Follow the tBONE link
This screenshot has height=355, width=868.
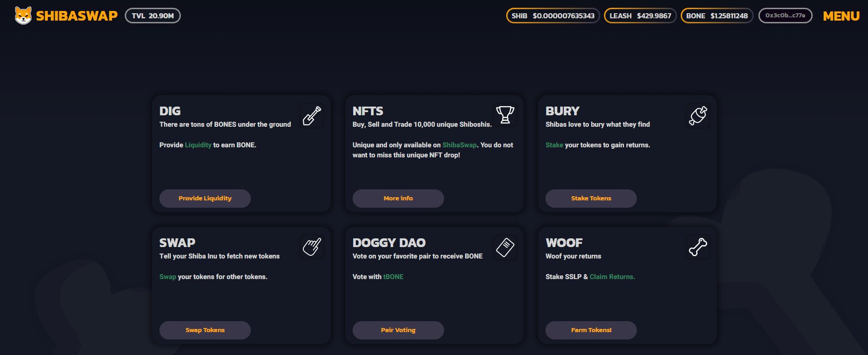tap(393, 277)
